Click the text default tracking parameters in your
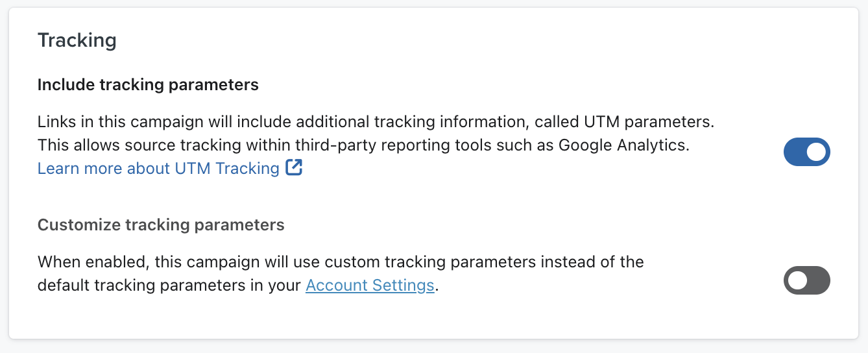The image size is (868, 353). (x=169, y=285)
